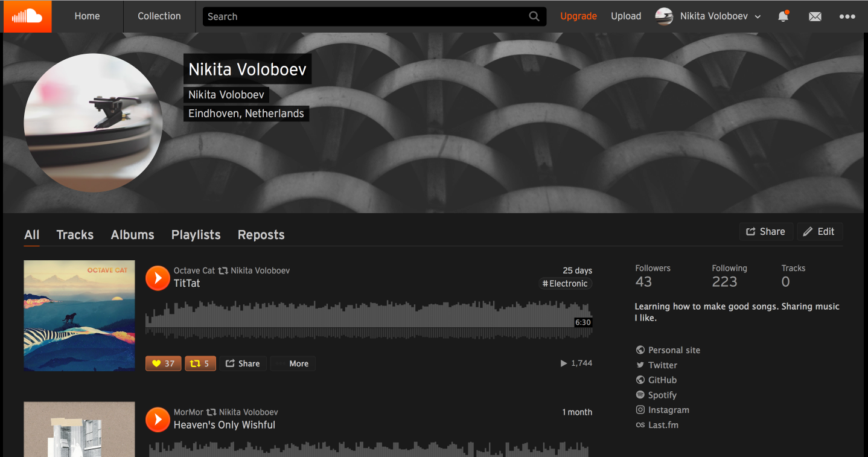Click the #Electronic tag
This screenshot has width=868, height=457.
tap(566, 284)
